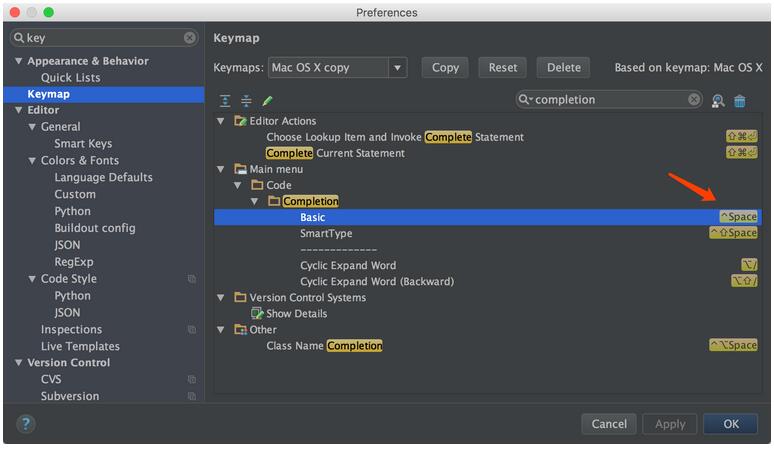Click the copy icon beside Code Style
The image size is (774, 449).
tap(192, 279)
